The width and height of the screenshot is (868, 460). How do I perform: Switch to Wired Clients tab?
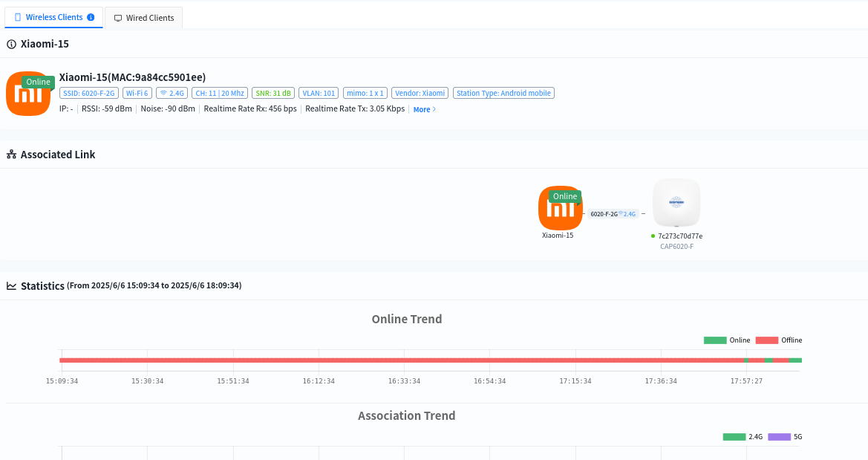point(143,18)
